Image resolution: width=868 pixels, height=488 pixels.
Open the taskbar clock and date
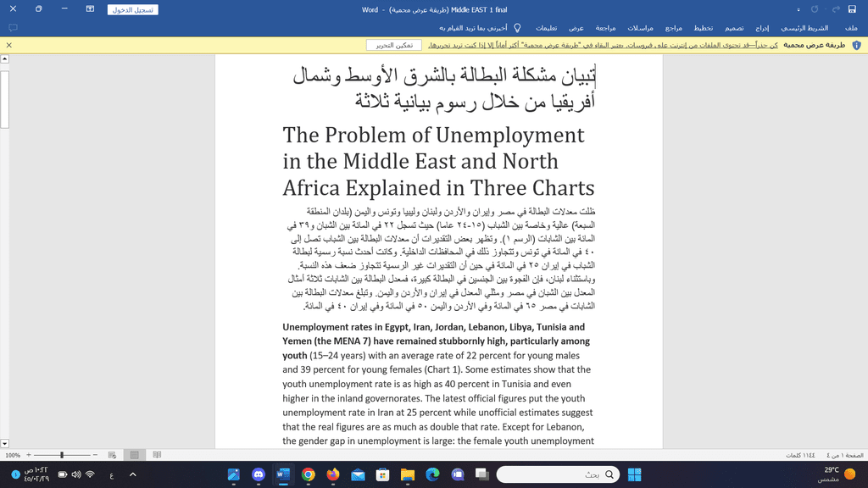[x=36, y=474]
